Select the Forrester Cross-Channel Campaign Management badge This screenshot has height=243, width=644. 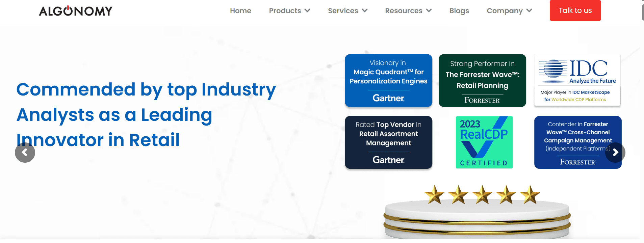tap(578, 142)
